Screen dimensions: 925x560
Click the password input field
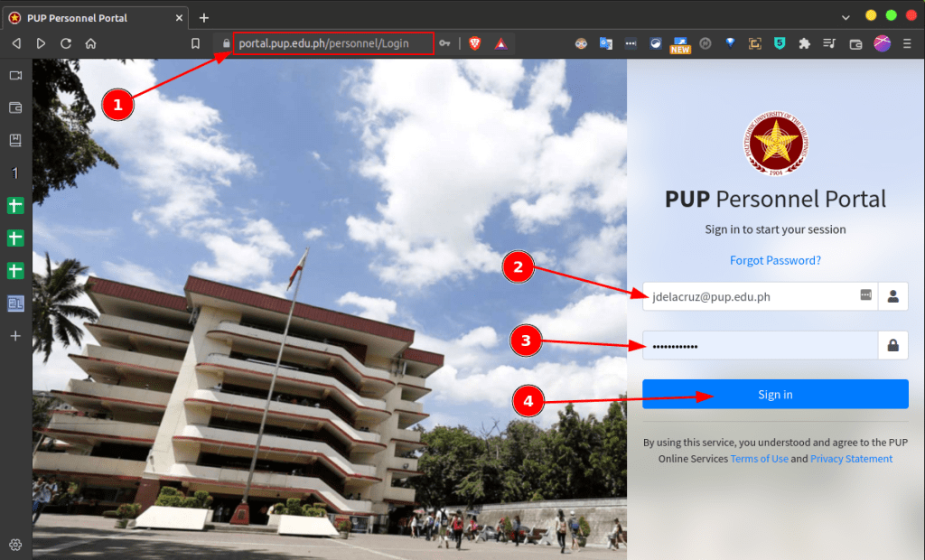[759, 345]
